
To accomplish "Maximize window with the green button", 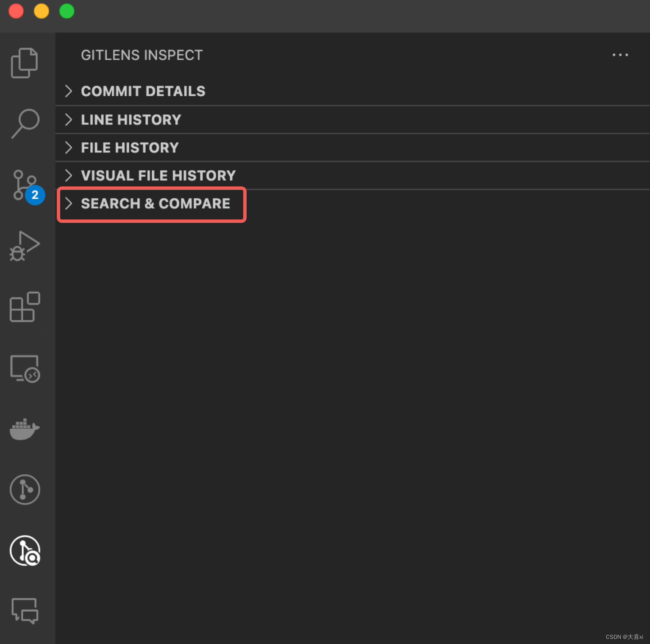I will coord(67,11).
